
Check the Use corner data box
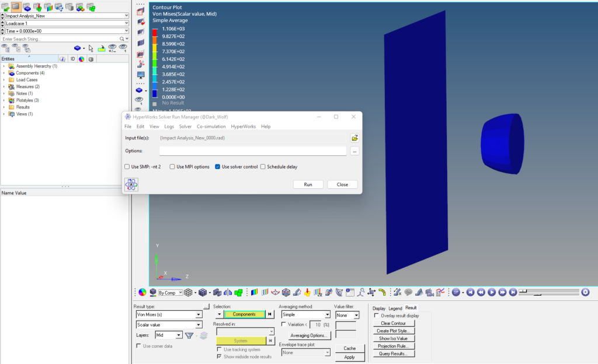tap(138, 346)
